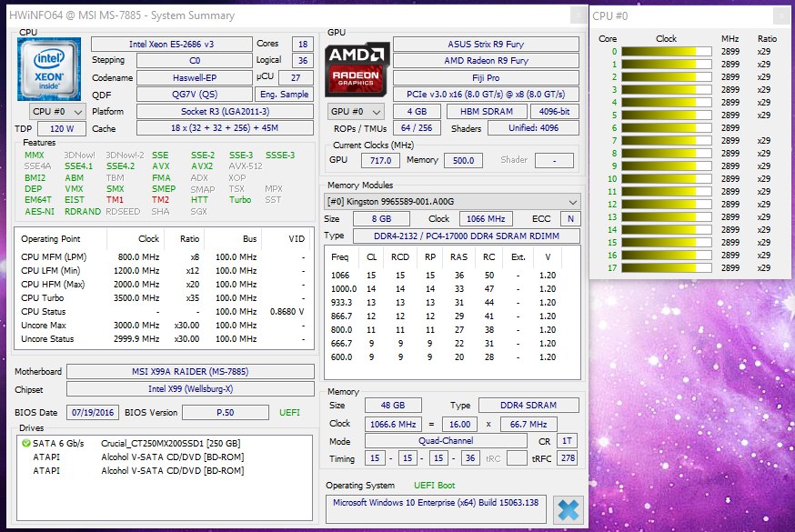This screenshot has width=795, height=532.
Task: Click the CR 1T field
Action: 567,441
